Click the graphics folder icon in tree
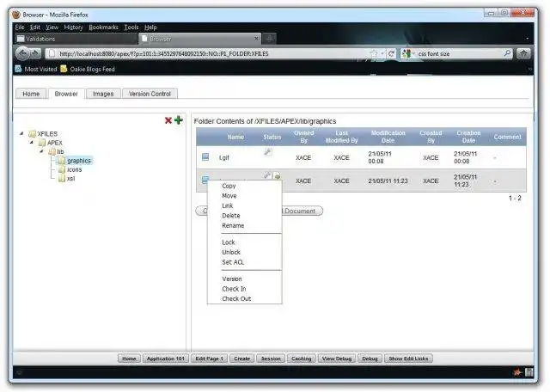 click(x=62, y=161)
